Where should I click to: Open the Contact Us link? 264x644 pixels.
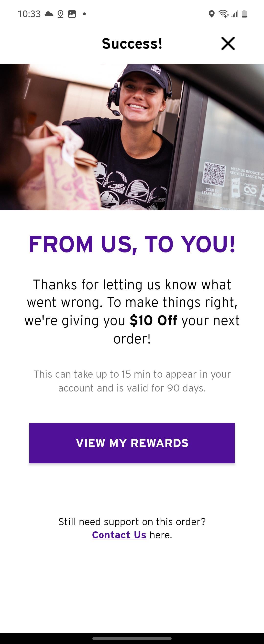pos(119,535)
